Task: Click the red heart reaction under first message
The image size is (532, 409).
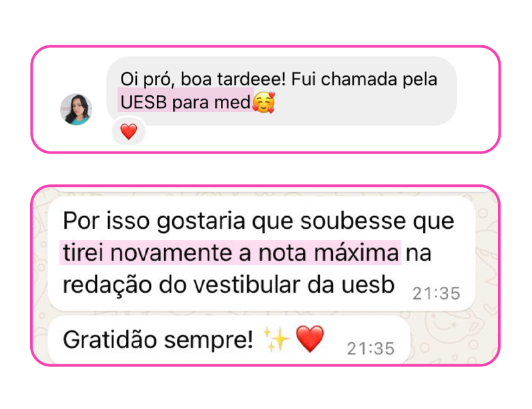Action: tap(129, 131)
